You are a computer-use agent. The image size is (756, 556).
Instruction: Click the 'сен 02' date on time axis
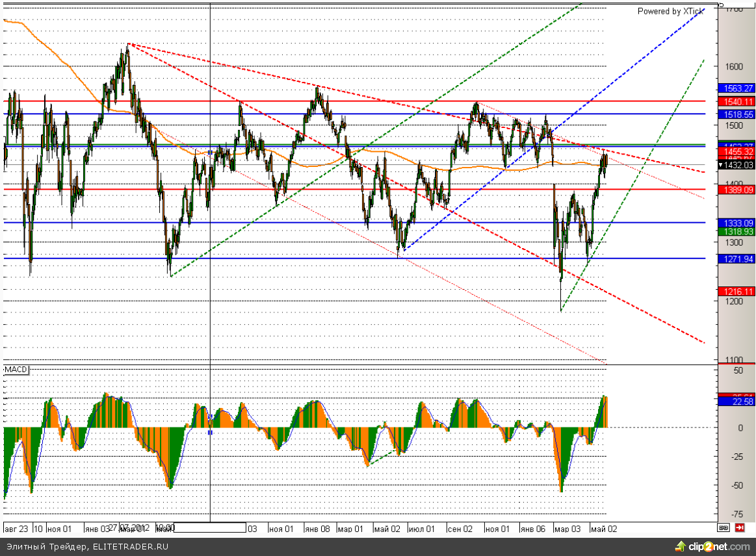click(460, 529)
